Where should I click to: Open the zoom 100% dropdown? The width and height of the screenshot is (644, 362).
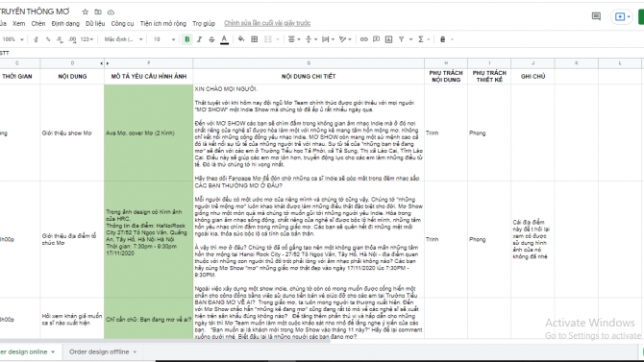click(x=12, y=39)
